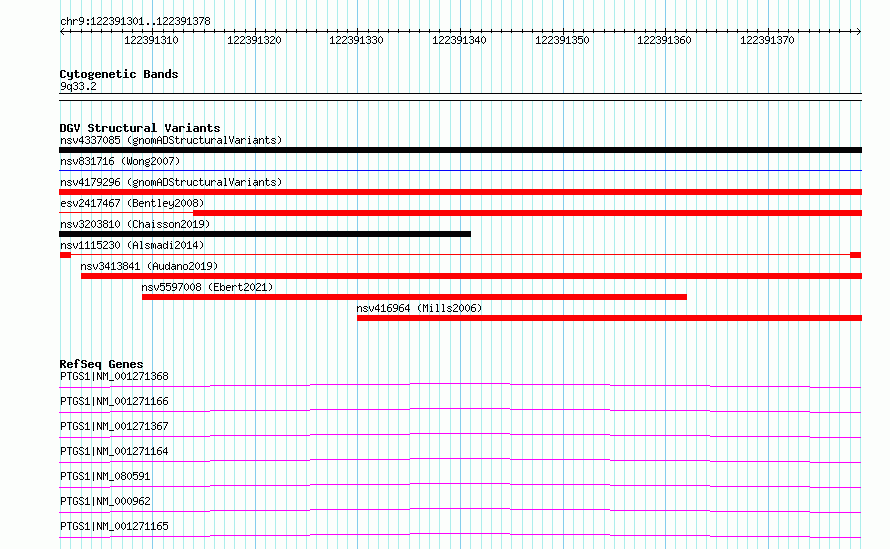Open transcript PTGS1|NM_001271165

pyautogui.click(x=114, y=526)
